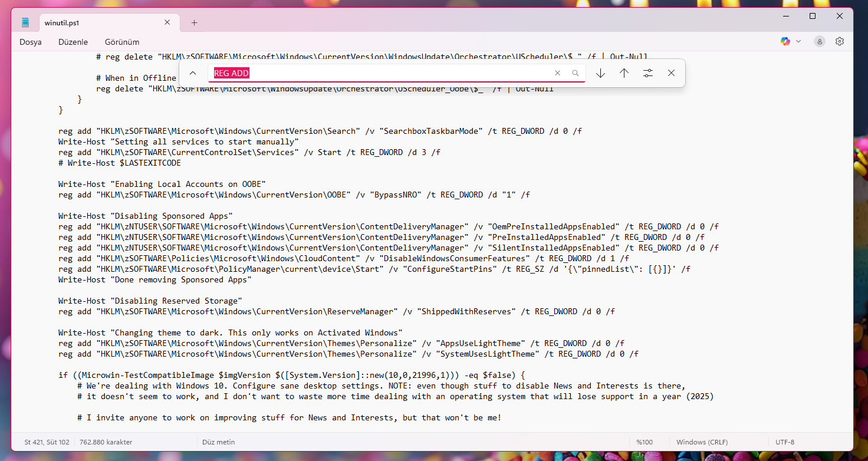Click the ConfigureStartPins reg add line
868x461 pixels.
[374, 269]
